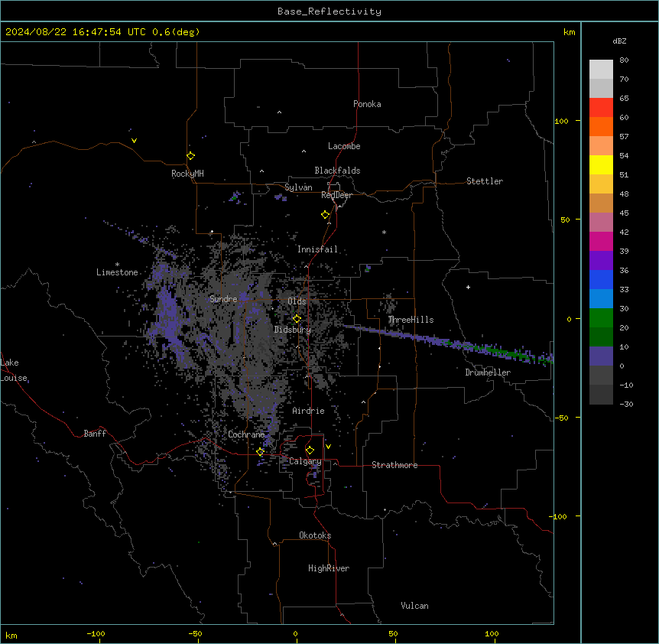Click the yellow V marker northwest of RockyMH
Screen dimensions: 659x644
(x=134, y=141)
